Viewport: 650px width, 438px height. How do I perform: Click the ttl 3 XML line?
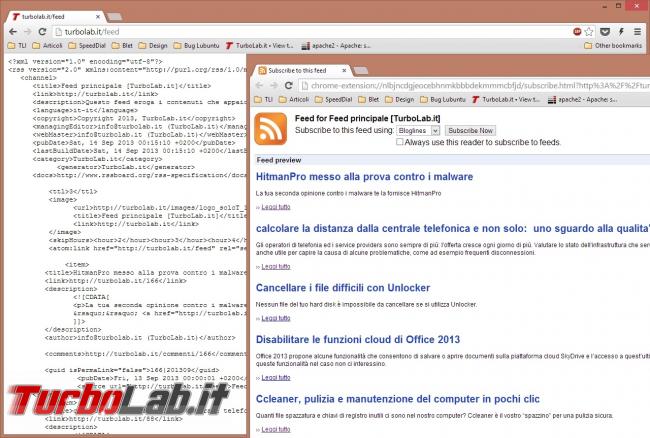73,191
